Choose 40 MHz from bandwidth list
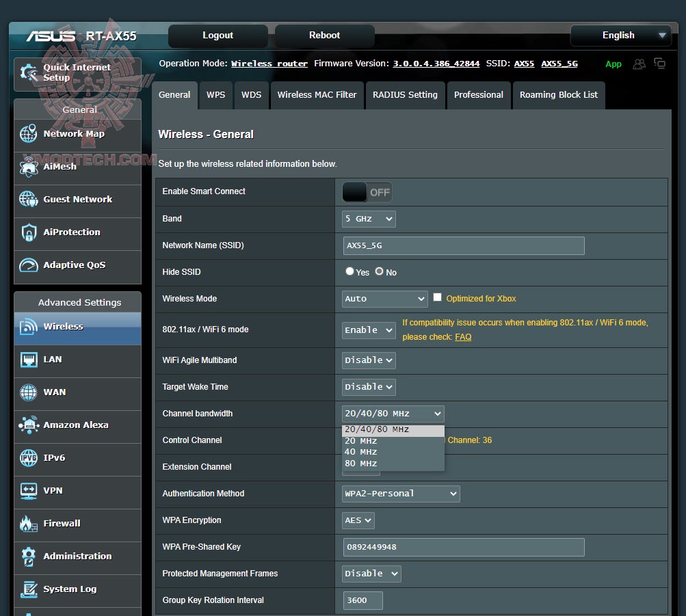686x616 pixels. (x=393, y=452)
